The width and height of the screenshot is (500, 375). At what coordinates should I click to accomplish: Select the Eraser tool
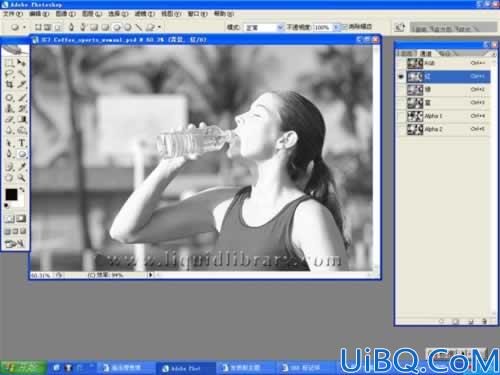[9, 119]
